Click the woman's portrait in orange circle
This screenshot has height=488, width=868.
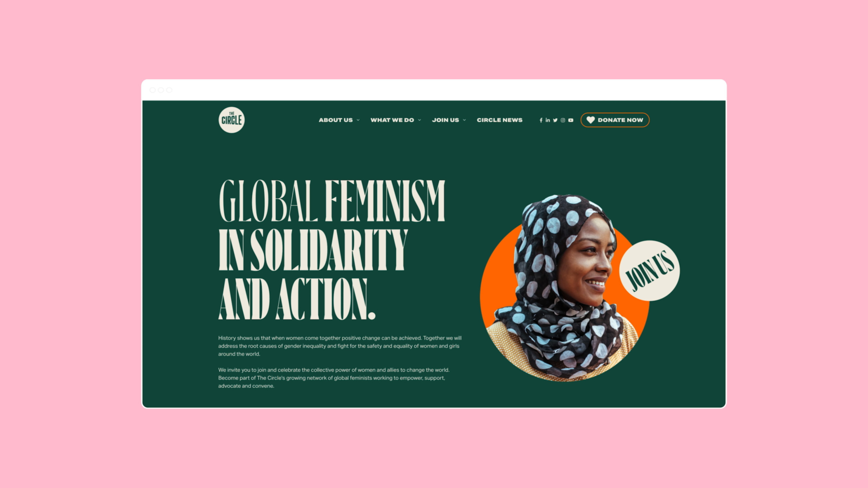tap(563, 289)
